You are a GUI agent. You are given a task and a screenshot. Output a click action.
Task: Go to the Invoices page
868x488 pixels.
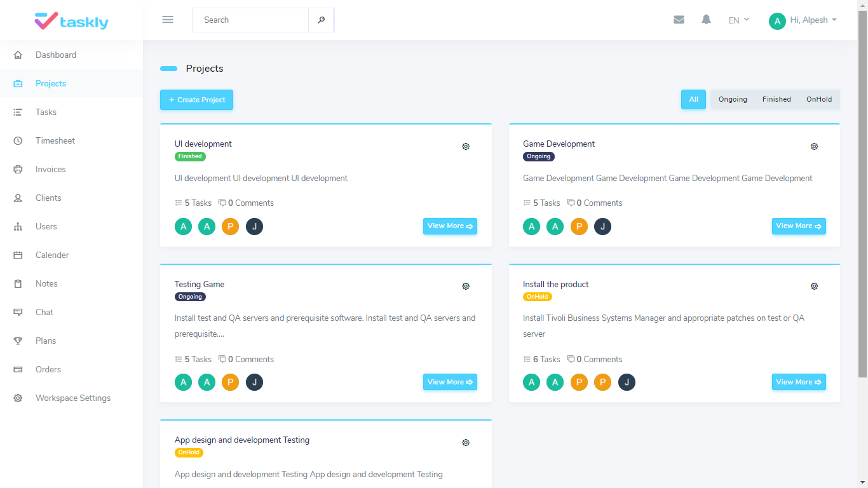point(50,169)
